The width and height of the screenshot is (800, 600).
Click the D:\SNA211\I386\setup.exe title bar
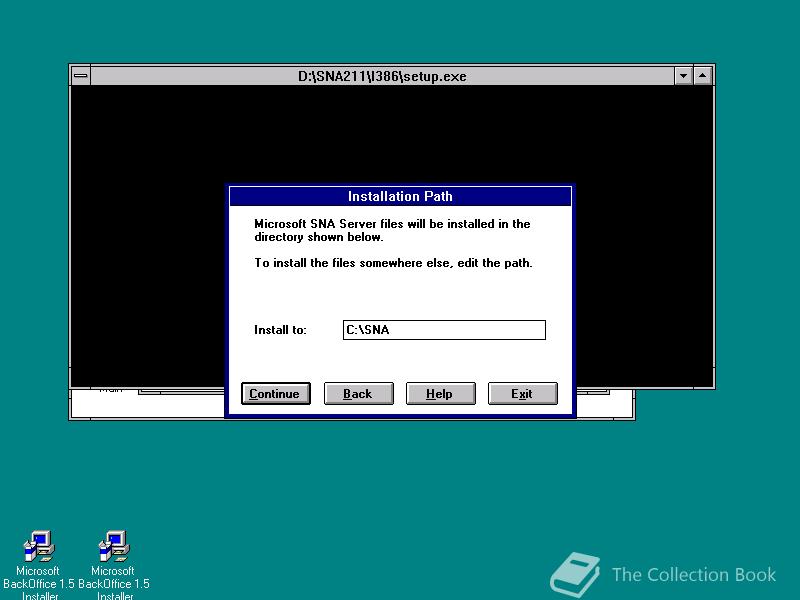(x=382, y=76)
